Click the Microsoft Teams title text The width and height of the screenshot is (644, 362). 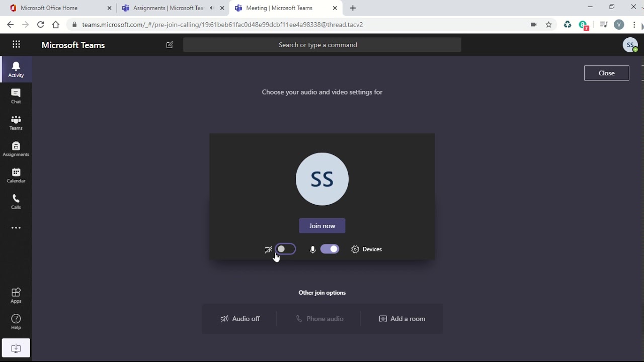73,45
